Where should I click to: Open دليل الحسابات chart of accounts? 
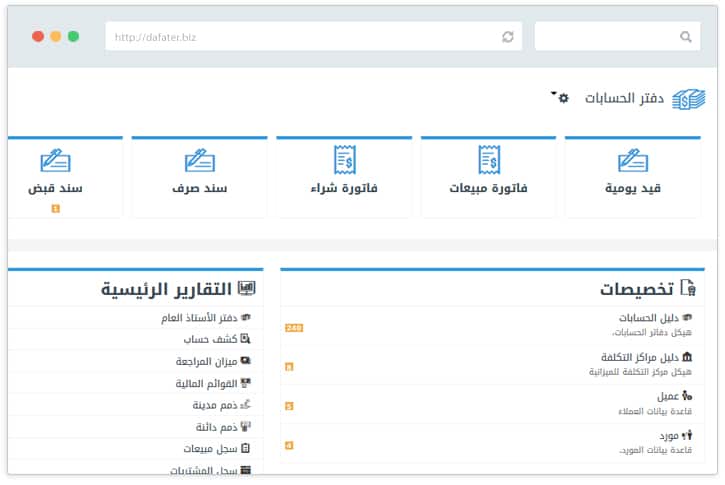tap(647, 318)
